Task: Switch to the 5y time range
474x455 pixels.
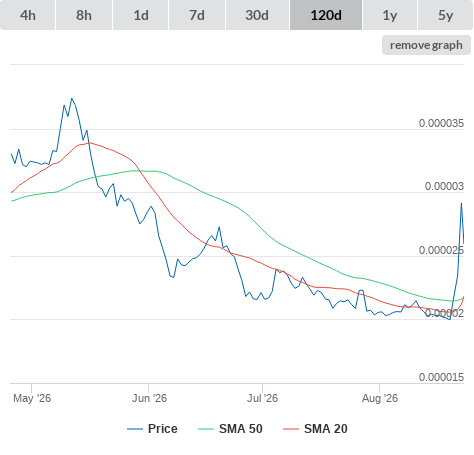Action: point(445,15)
